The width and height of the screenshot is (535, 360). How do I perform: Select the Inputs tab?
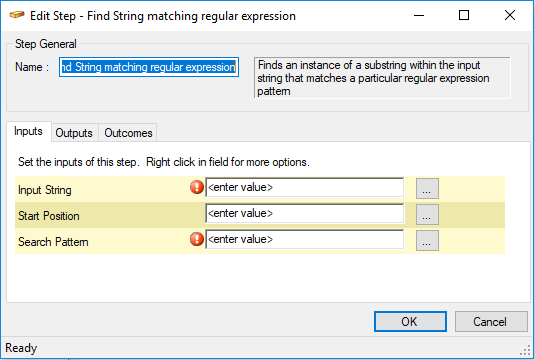tap(28, 131)
